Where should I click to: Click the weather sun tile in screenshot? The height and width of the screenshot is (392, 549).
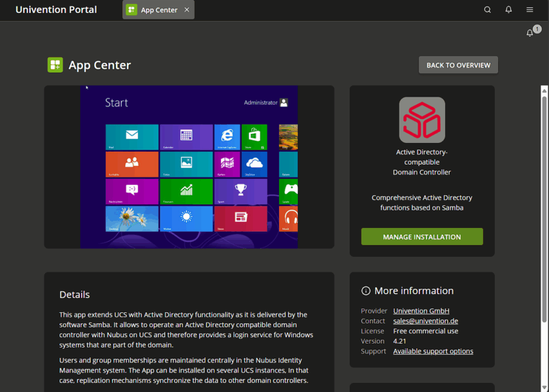(x=186, y=219)
